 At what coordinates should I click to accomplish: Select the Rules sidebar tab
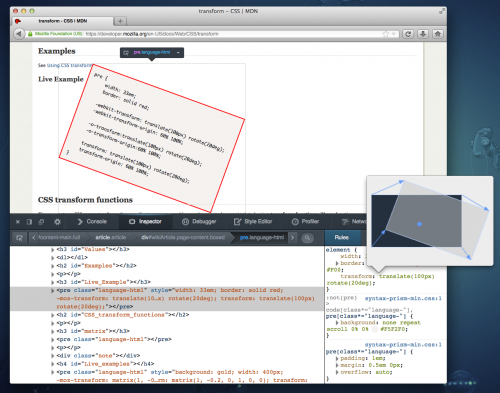(x=342, y=238)
